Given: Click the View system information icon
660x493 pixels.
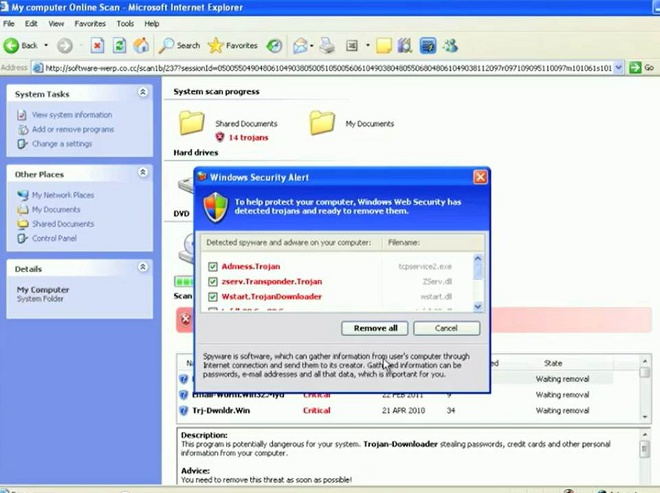Looking at the screenshot, I should [22, 115].
